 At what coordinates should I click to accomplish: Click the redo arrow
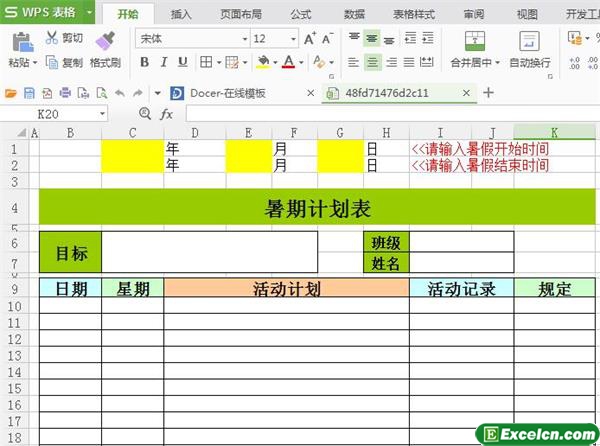(138, 93)
